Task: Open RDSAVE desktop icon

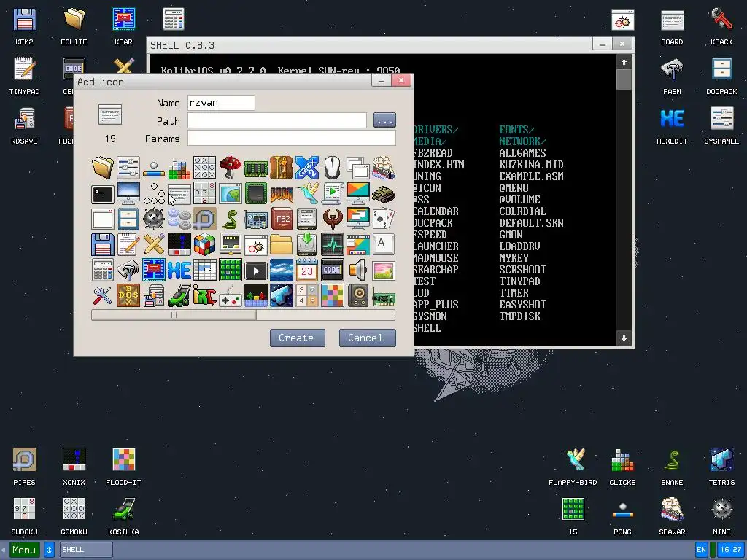Action: (x=24, y=125)
